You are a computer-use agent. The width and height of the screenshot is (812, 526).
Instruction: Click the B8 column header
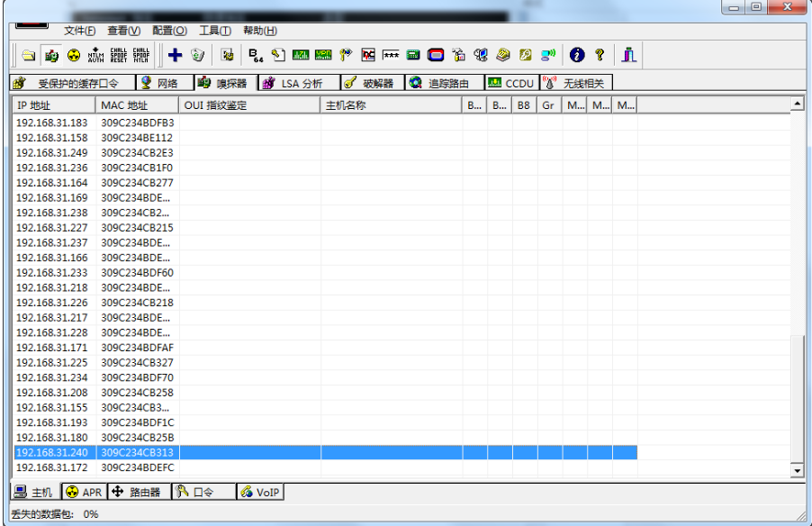[x=525, y=105]
